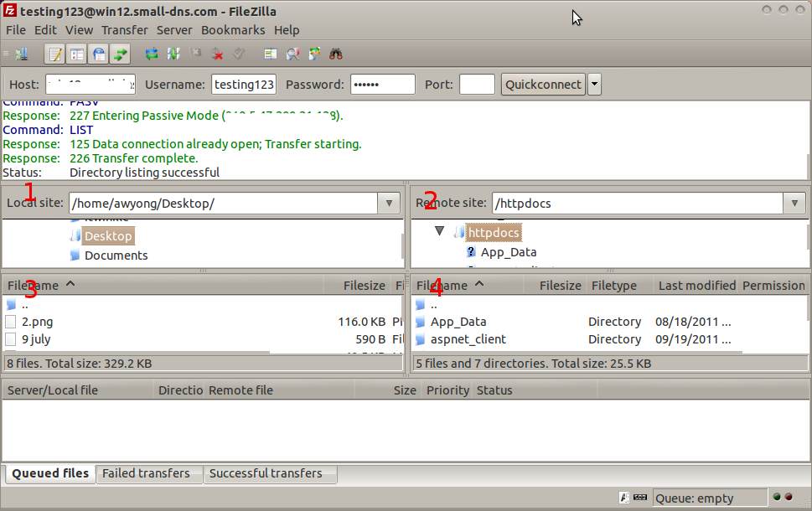
Task: Open the Quickconnect history dropdown arrow
Action: (x=594, y=84)
